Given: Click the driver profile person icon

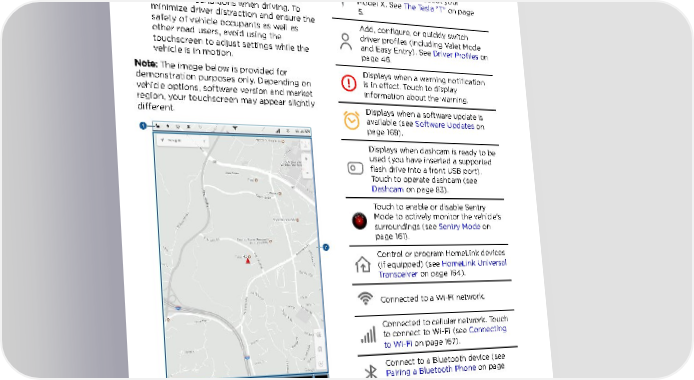Looking at the screenshot, I should (x=345, y=42).
